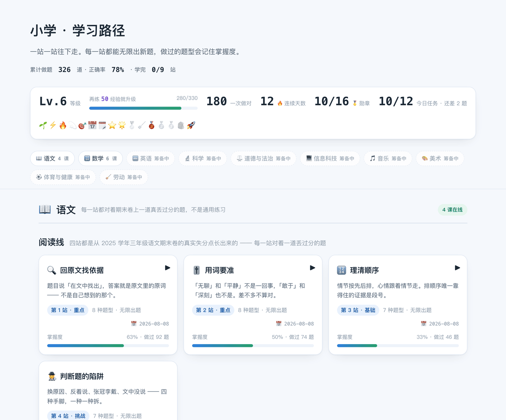Click the 50% mastery bar on 用词要准
The height and width of the screenshot is (420, 506).
click(253, 346)
